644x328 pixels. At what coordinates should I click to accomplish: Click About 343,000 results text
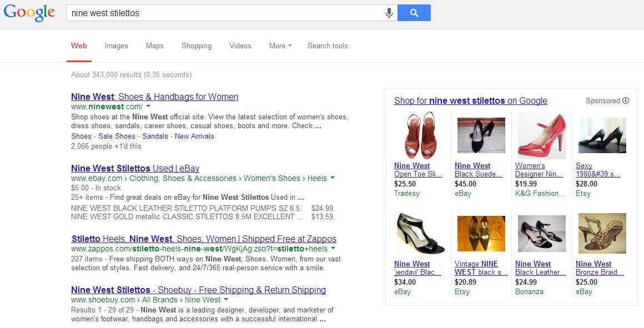click(x=131, y=75)
